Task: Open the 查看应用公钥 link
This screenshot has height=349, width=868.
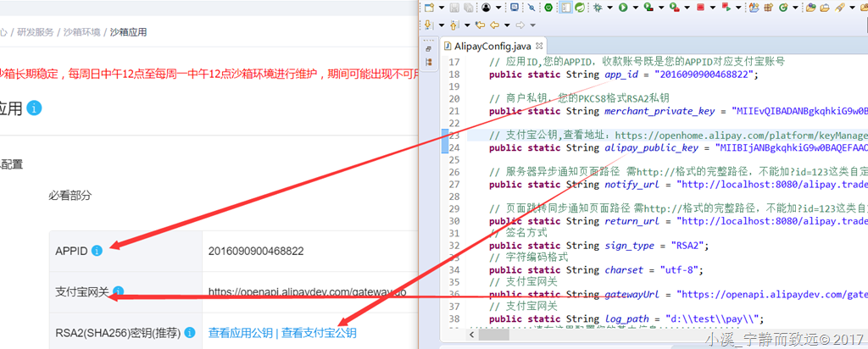Action: pos(240,333)
